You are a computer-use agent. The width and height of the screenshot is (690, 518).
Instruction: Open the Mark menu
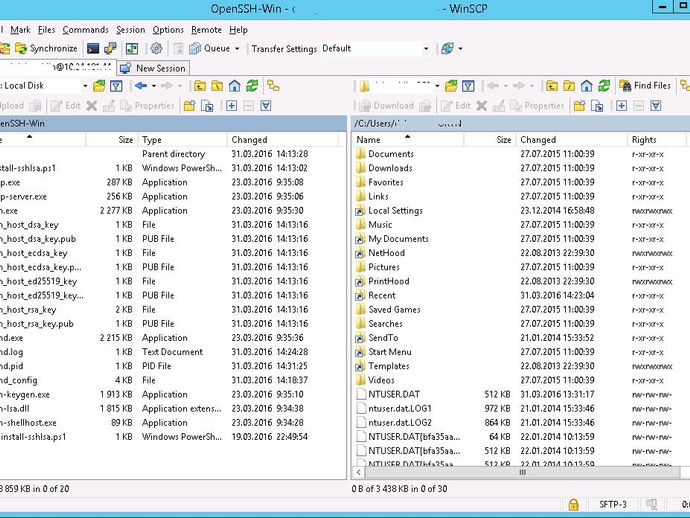(x=20, y=30)
